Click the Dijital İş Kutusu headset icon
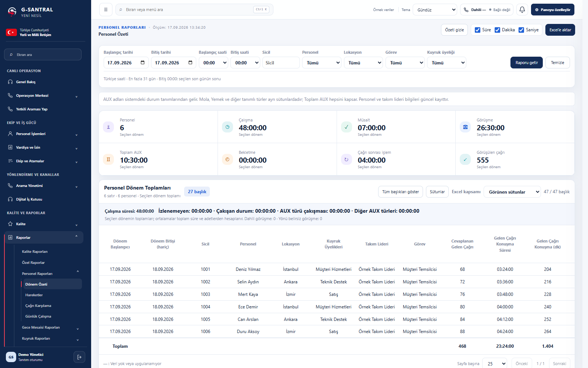The image size is (588, 368). tap(10, 199)
